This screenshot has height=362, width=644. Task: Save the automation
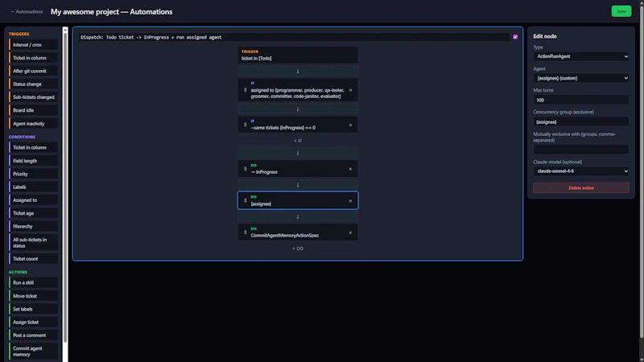pos(621,11)
